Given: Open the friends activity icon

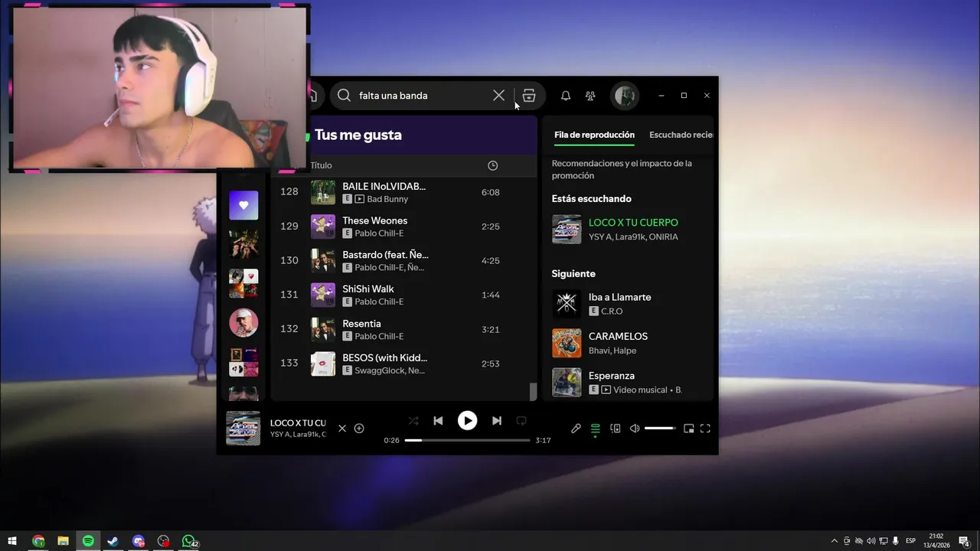Looking at the screenshot, I should [x=590, y=96].
